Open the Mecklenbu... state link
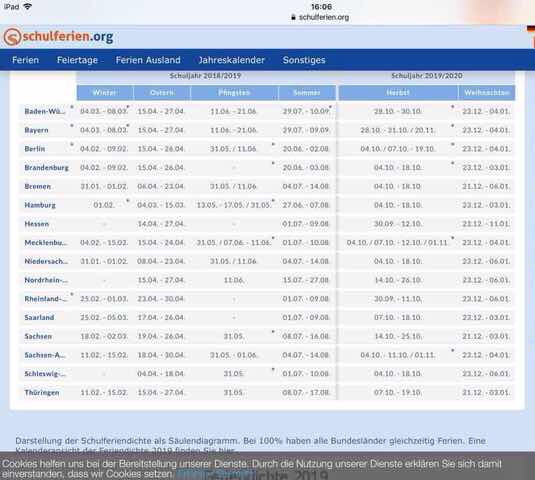 click(46, 243)
